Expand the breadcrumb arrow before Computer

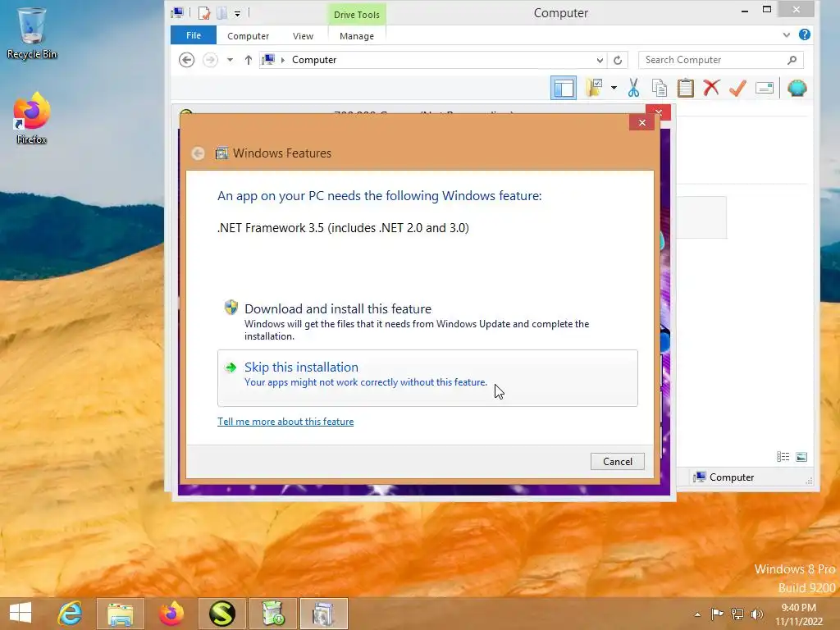[283, 60]
